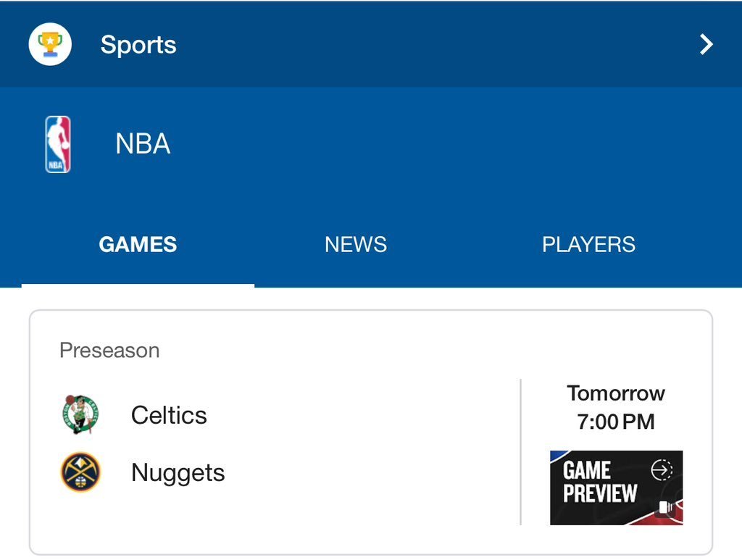Viewport: 742px width, 560px height.
Task: Open the Sports header title
Action: [138, 45]
